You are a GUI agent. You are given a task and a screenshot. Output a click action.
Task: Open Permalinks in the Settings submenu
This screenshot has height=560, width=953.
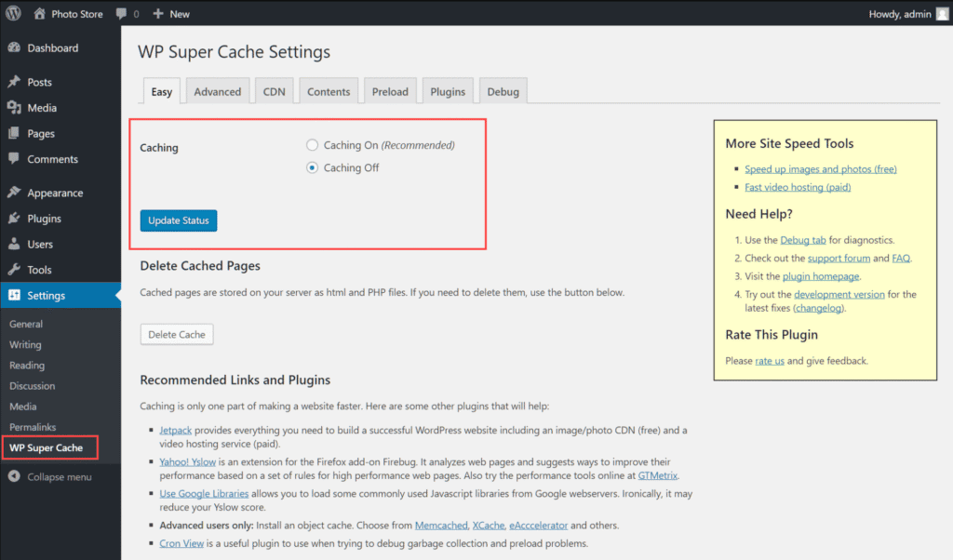pos(33,427)
